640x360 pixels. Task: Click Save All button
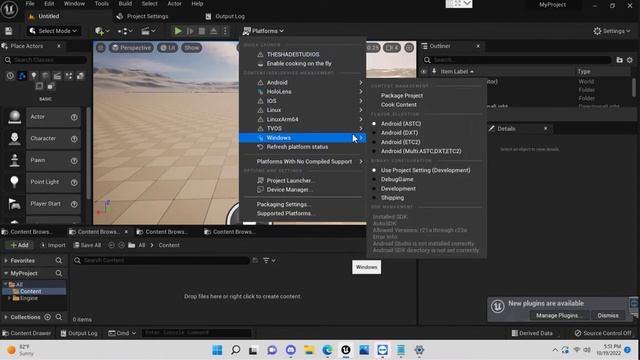tap(87, 245)
